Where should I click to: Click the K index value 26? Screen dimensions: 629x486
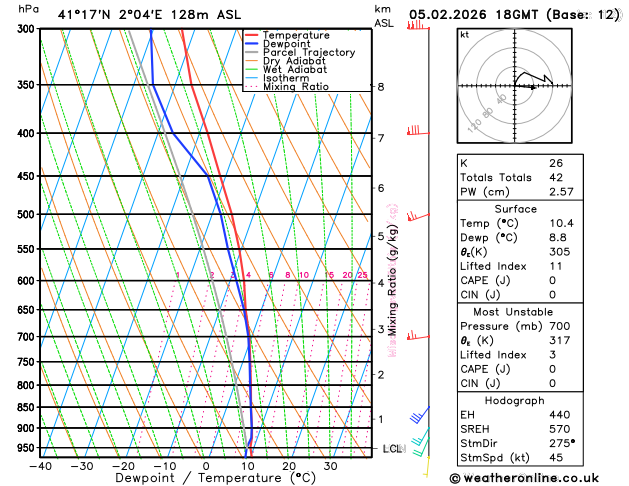556,163
